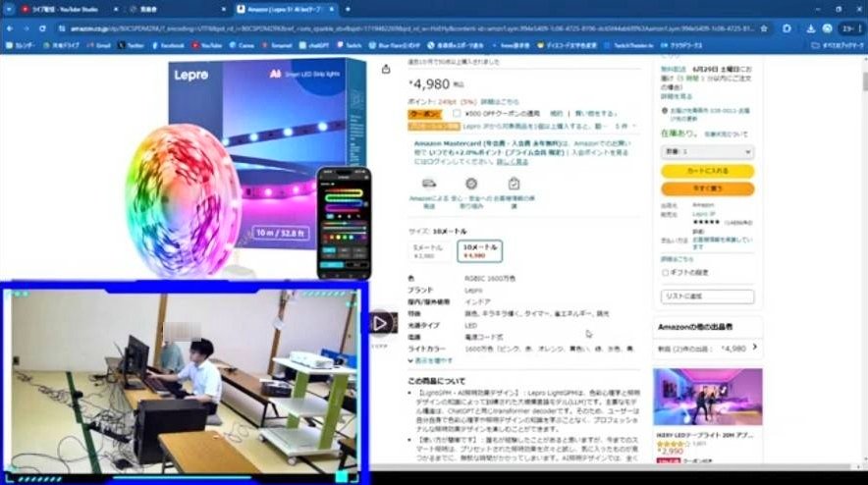
Task: Close the active Amazon Lepro tab
Action: [332, 10]
